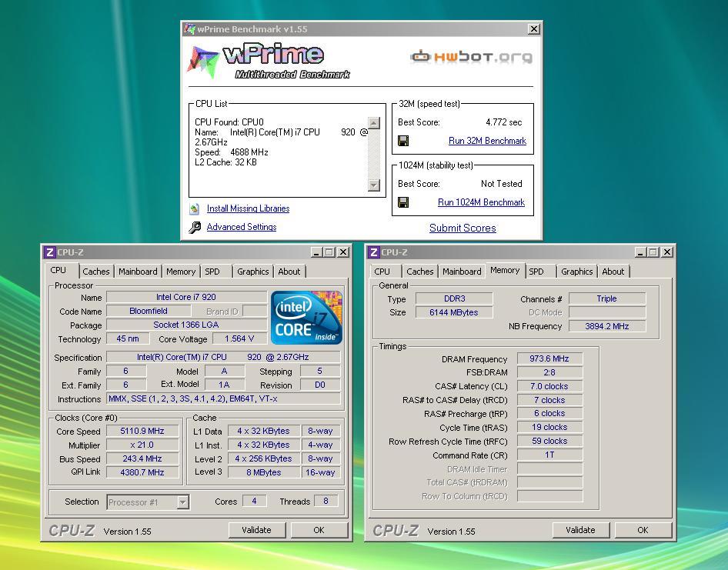Open Caches tab in left CPU-Z window
Screen dimensions: 728x570
click(96, 272)
